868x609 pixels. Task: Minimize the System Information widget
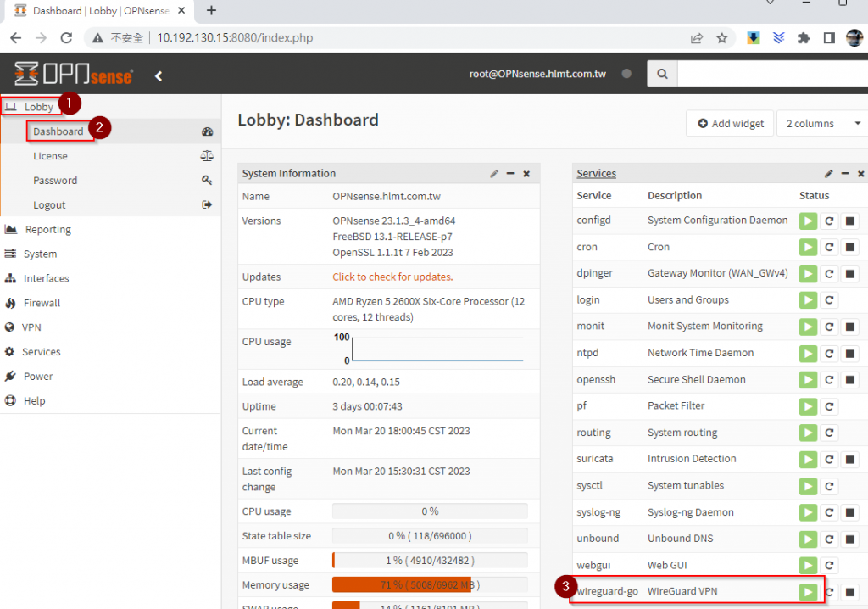[x=510, y=173]
